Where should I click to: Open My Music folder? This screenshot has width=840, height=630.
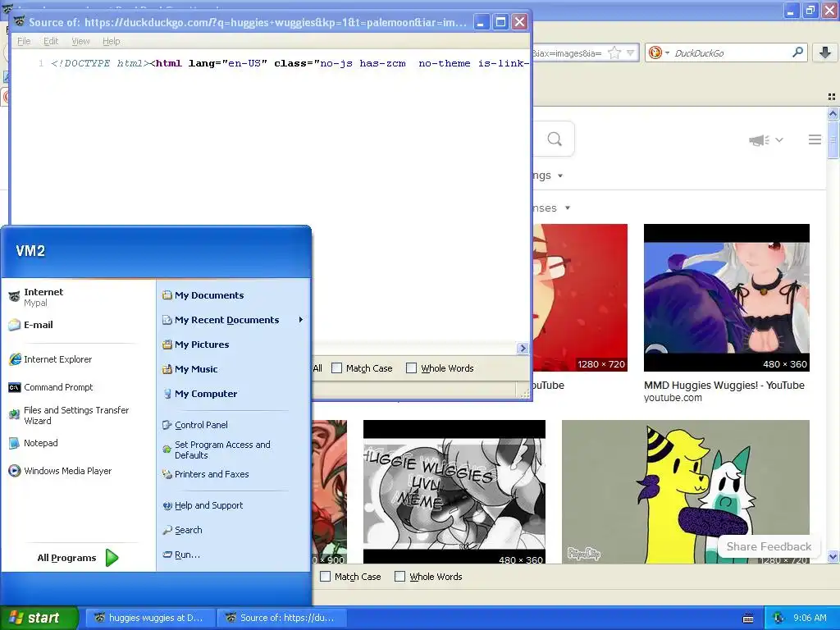click(x=189, y=369)
